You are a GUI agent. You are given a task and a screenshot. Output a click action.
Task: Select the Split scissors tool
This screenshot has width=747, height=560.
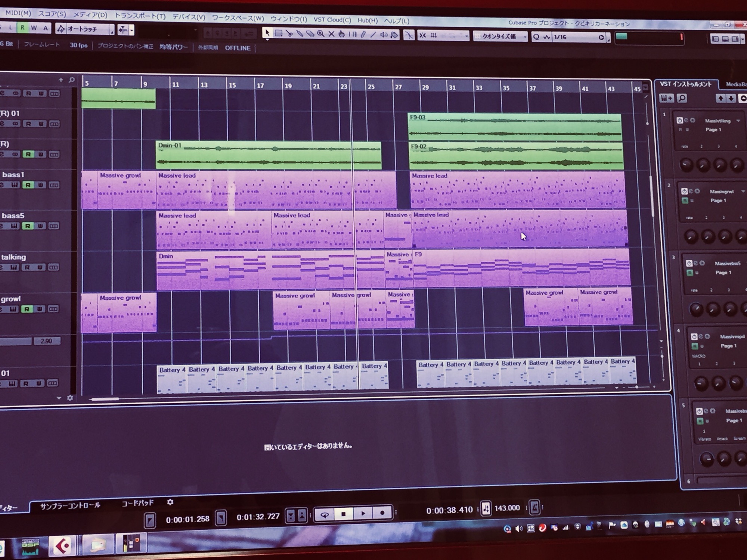(x=289, y=34)
